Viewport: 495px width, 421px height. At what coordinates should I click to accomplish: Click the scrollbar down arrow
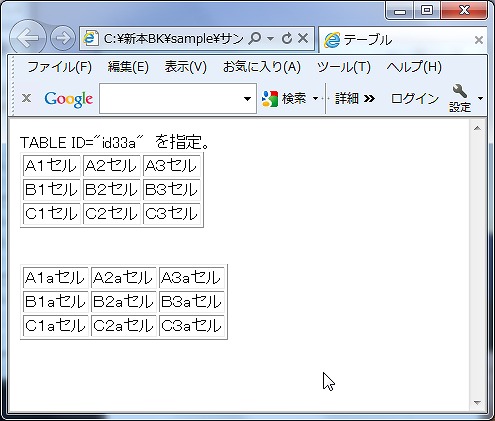pyautogui.click(x=477, y=403)
